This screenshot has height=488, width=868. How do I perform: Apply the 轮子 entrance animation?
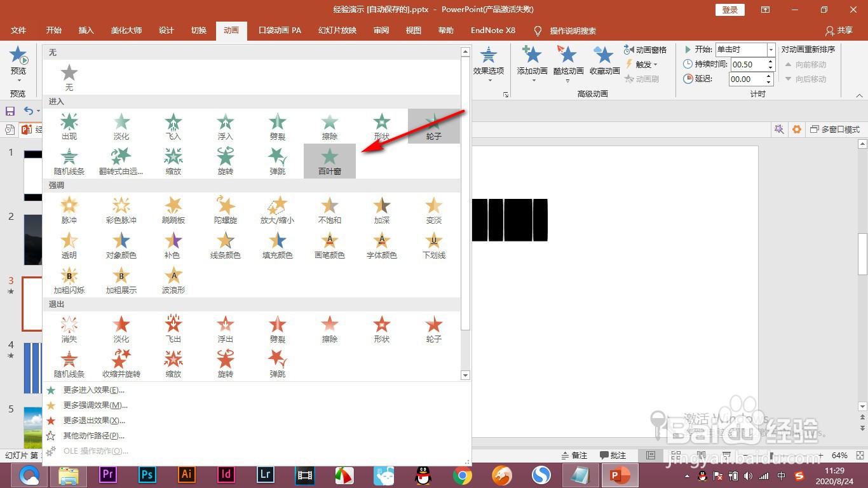[x=434, y=126]
